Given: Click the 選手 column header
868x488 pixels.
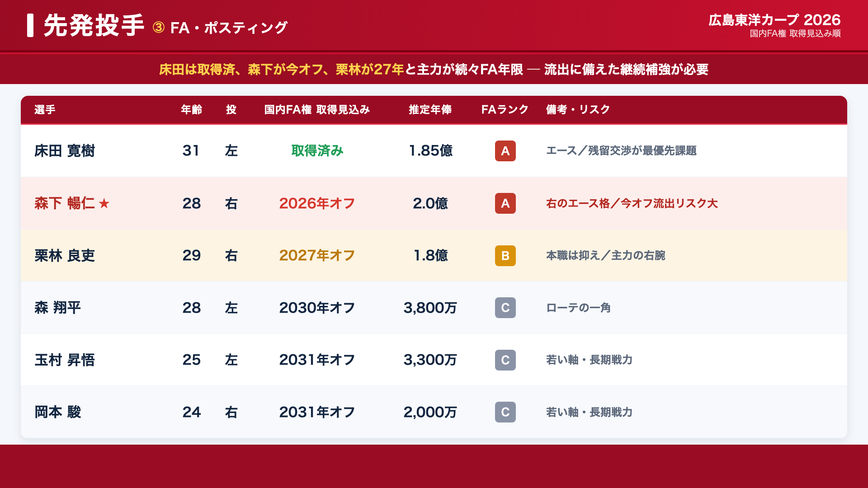Looking at the screenshot, I should 45,110.
